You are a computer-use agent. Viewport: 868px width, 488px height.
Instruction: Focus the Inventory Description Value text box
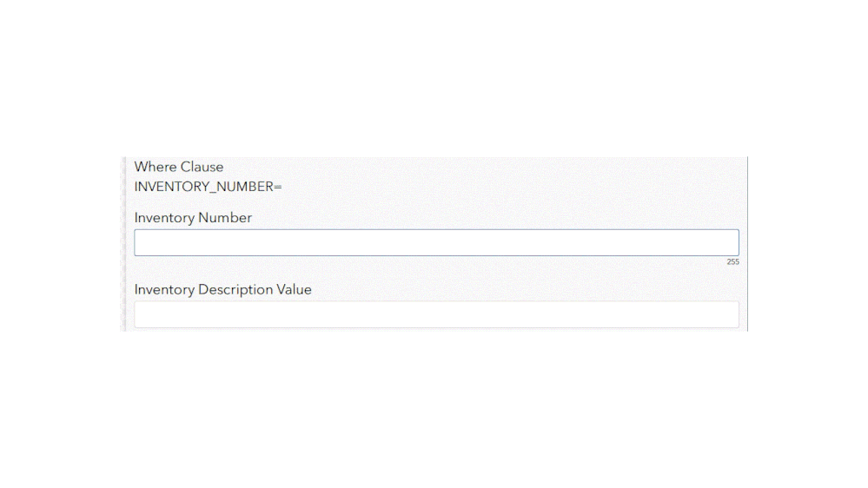[x=436, y=314]
